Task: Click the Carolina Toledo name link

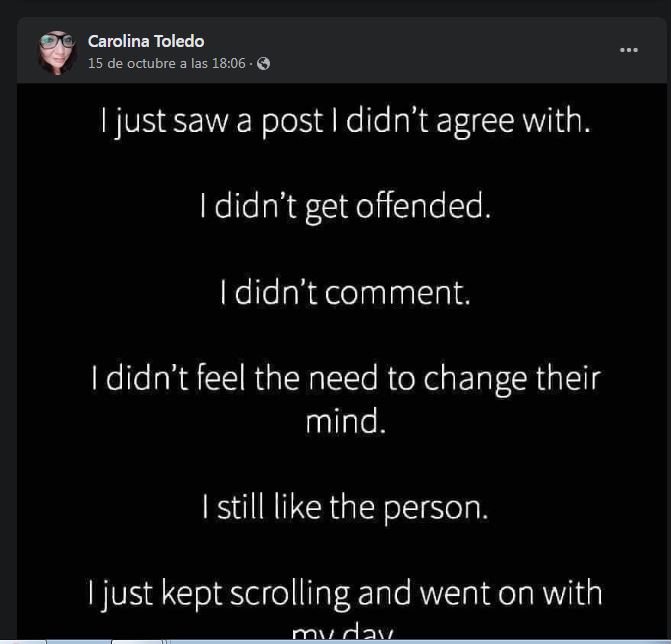Action: pos(146,41)
